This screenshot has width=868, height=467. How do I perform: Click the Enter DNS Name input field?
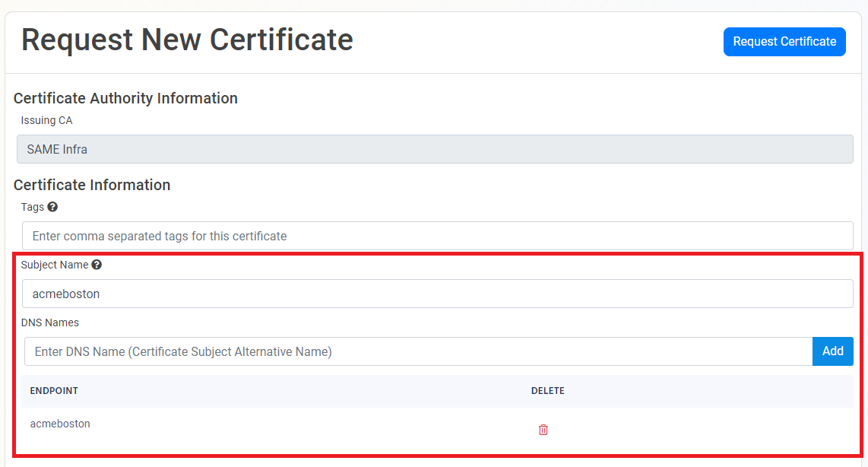pos(304,351)
